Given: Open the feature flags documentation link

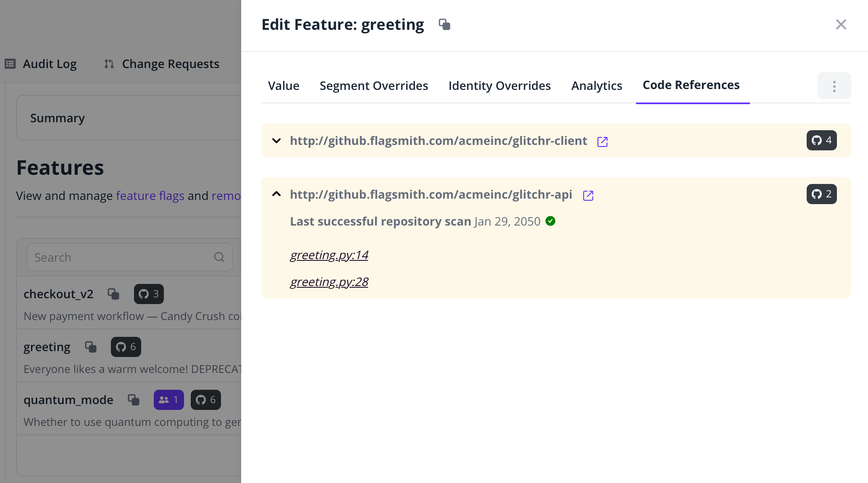Looking at the screenshot, I should 150,196.
